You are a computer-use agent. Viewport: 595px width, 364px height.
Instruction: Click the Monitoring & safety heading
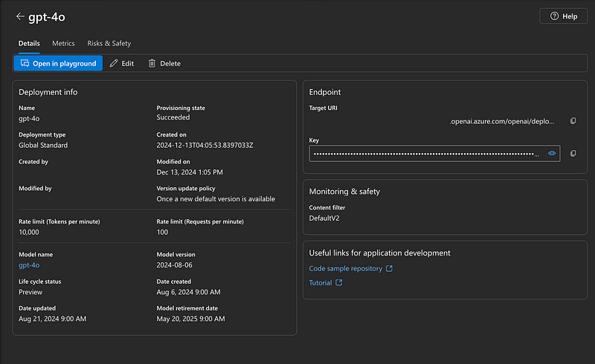[x=344, y=192]
